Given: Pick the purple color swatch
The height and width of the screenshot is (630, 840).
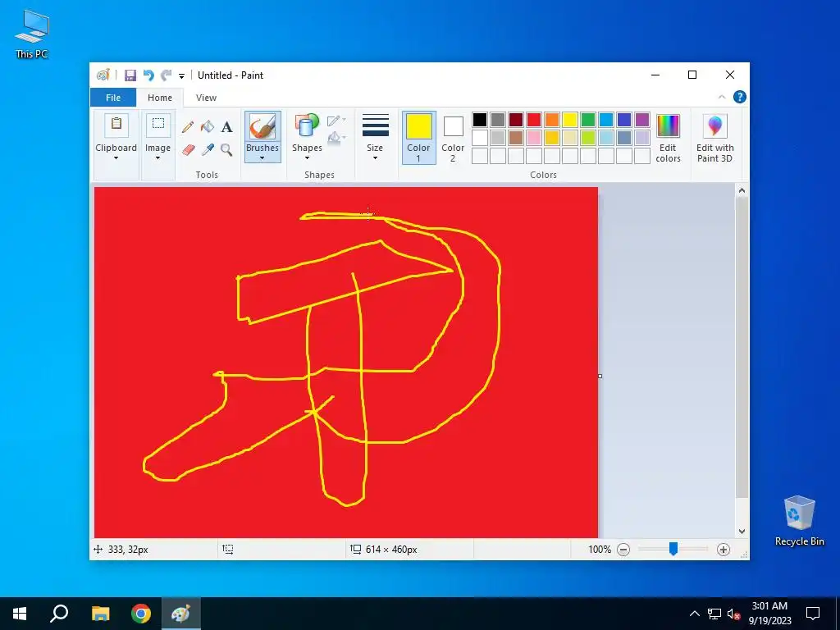Looking at the screenshot, I should tap(642, 120).
